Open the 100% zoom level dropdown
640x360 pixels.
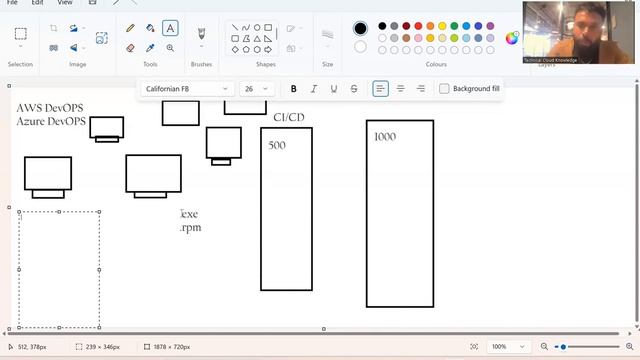point(508,347)
